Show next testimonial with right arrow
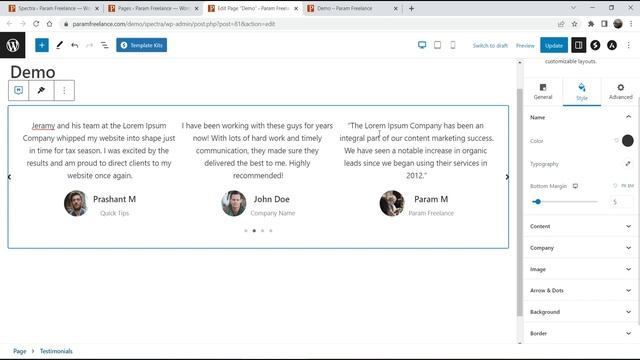 pos(507,177)
